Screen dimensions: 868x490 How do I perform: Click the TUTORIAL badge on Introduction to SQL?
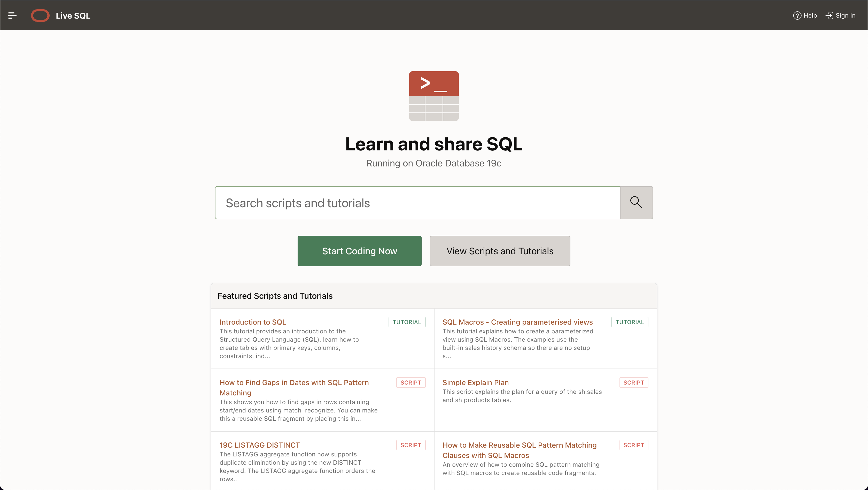[x=407, y=322]
